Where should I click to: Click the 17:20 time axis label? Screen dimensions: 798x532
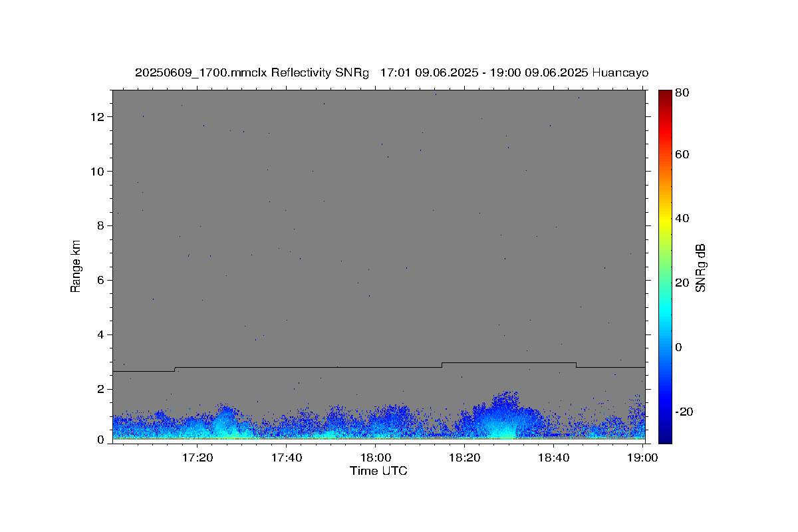point(198,458)
